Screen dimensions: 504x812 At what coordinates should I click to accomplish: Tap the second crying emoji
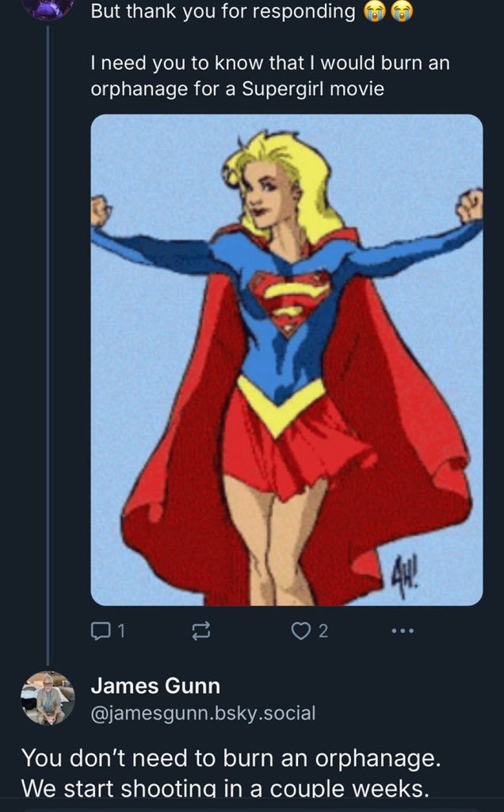402,11
